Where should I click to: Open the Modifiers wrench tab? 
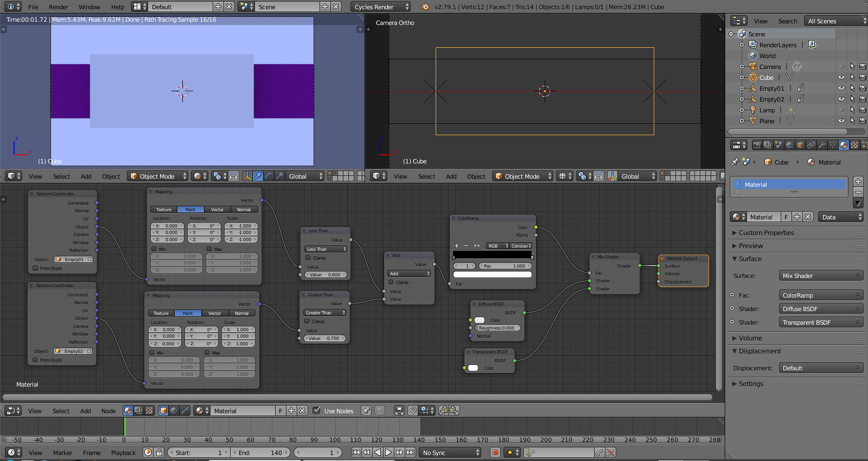(822, 145)
